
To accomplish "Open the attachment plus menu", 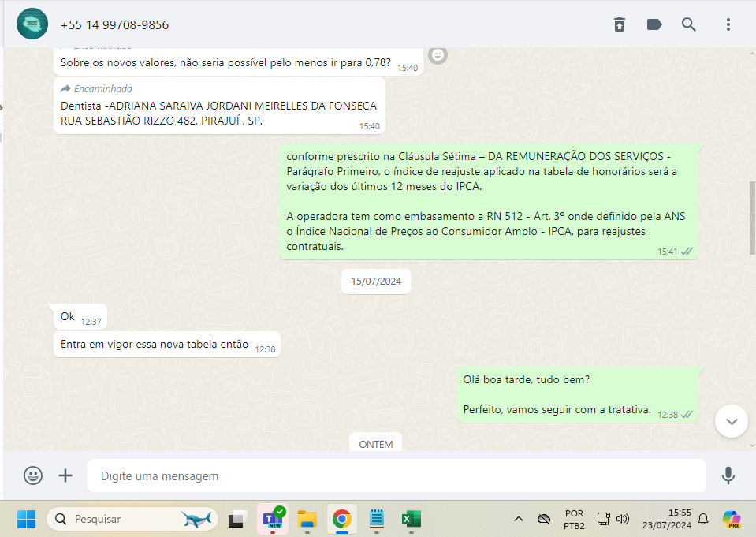I will point(65,475).
